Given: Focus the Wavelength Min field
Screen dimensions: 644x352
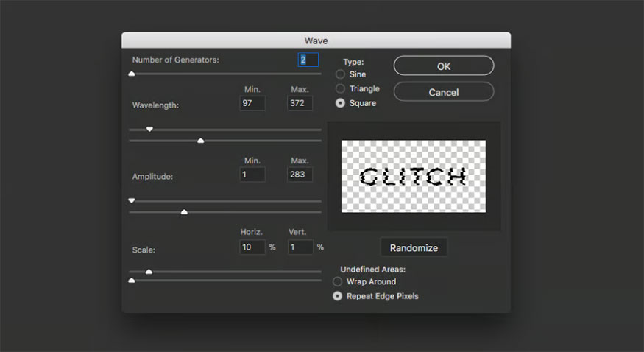Looking at the screenshot, I should pyautogui.click(x=252, y=104).
